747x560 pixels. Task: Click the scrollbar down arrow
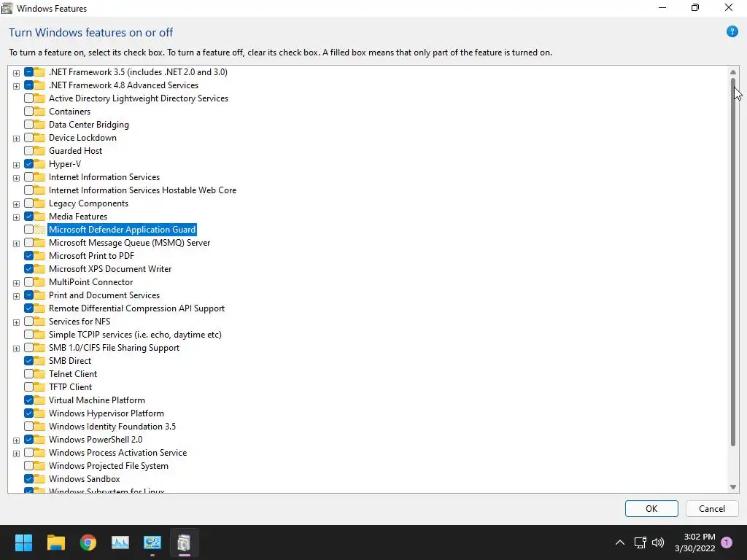coord(732,486)
